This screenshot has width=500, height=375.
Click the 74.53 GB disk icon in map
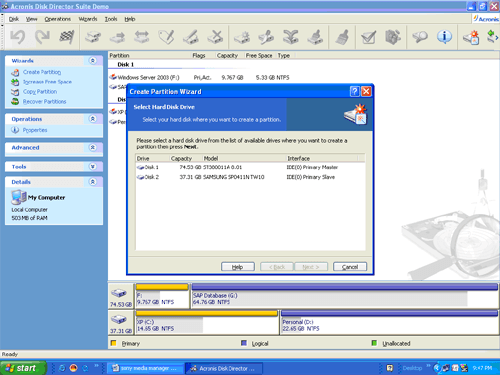coord(119,293)
